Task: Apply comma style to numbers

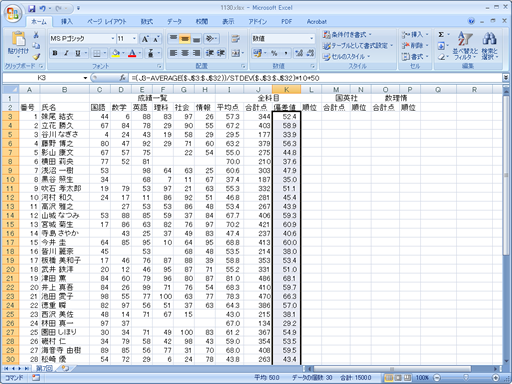Action: click(286, 53)
